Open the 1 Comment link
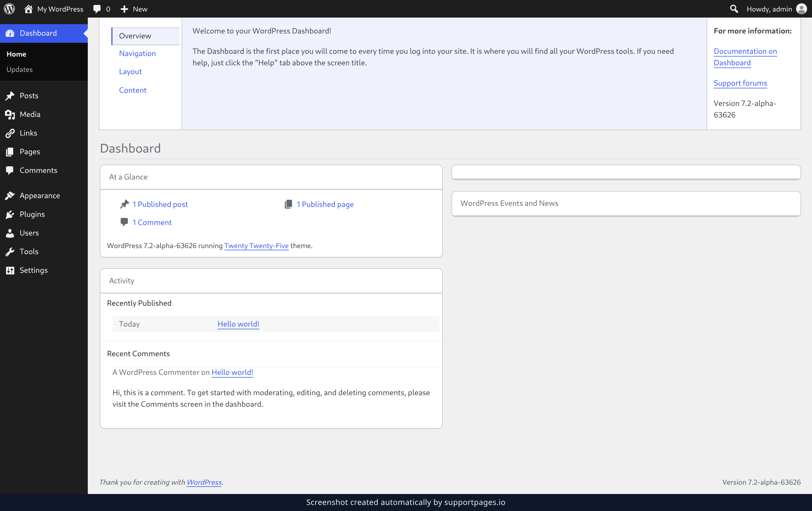The image size is (812, 511). (152, 222)
